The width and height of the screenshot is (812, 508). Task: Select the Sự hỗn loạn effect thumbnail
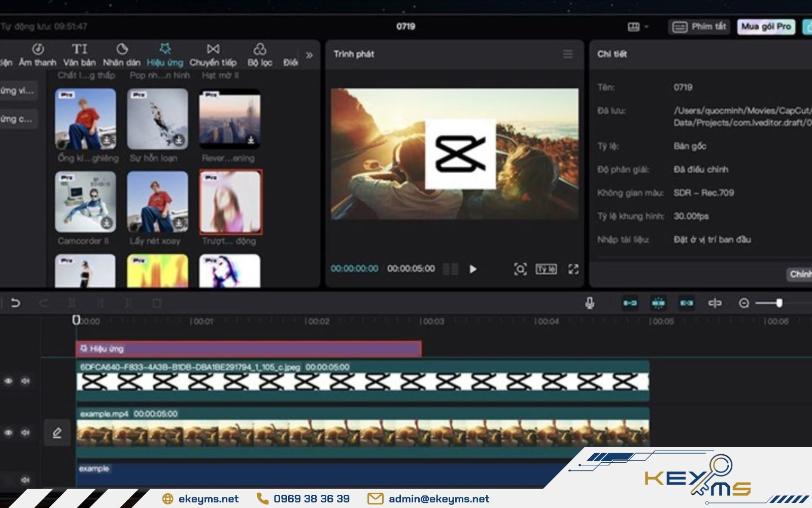click(x=157, y=119)
